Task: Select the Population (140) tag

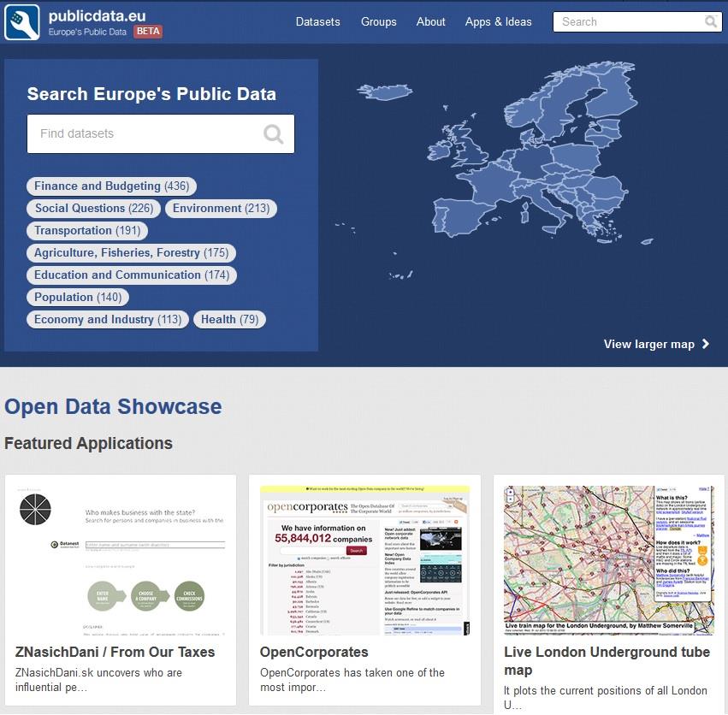Action: point(78,298)
